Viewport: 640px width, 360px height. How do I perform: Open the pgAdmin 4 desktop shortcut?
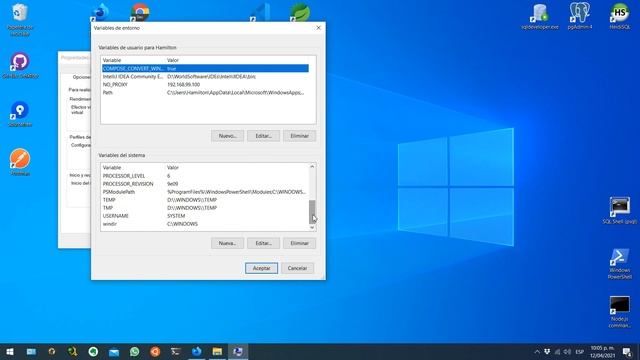pos(580,16)
